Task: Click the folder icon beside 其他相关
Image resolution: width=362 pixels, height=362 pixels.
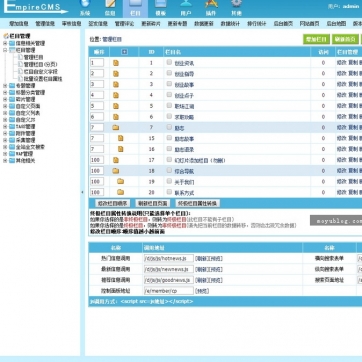Action: (12, 161)
